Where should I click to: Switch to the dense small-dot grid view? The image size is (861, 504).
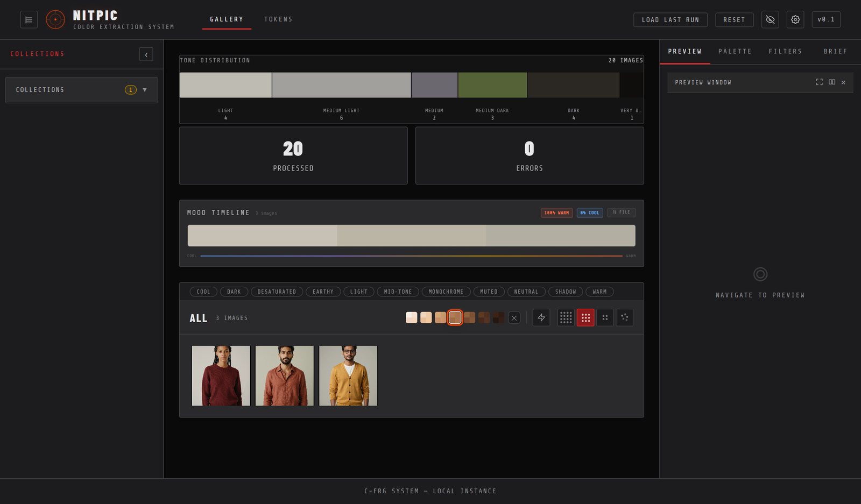point(566,318)
